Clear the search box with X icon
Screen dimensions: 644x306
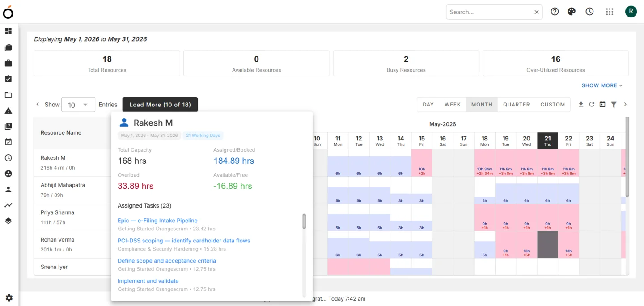point(537,12)
